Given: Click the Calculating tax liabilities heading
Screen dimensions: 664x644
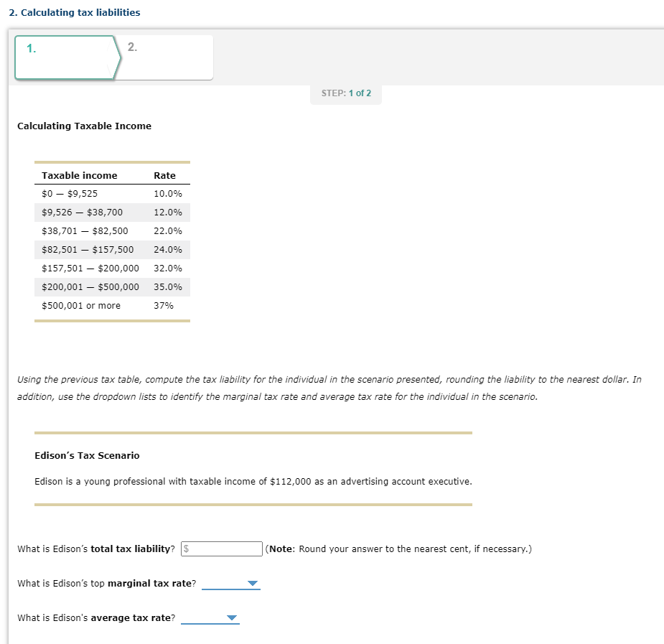Looking at the screenshot, I should pos(74,12).
